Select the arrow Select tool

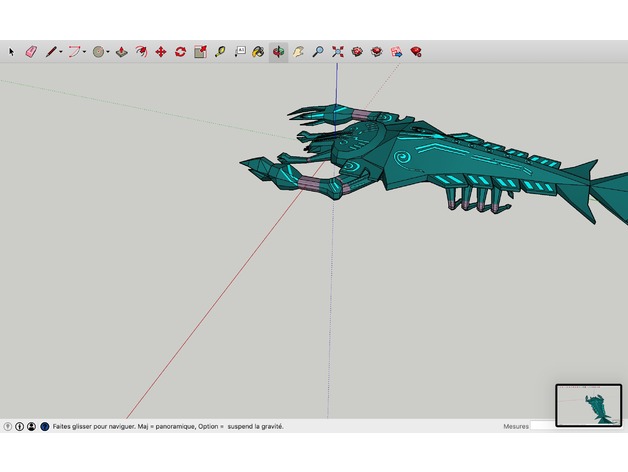pos(12,51)
